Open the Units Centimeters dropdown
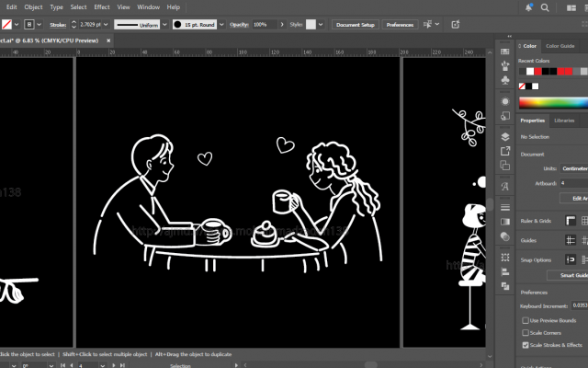588x368 pixels. (574, 168)
